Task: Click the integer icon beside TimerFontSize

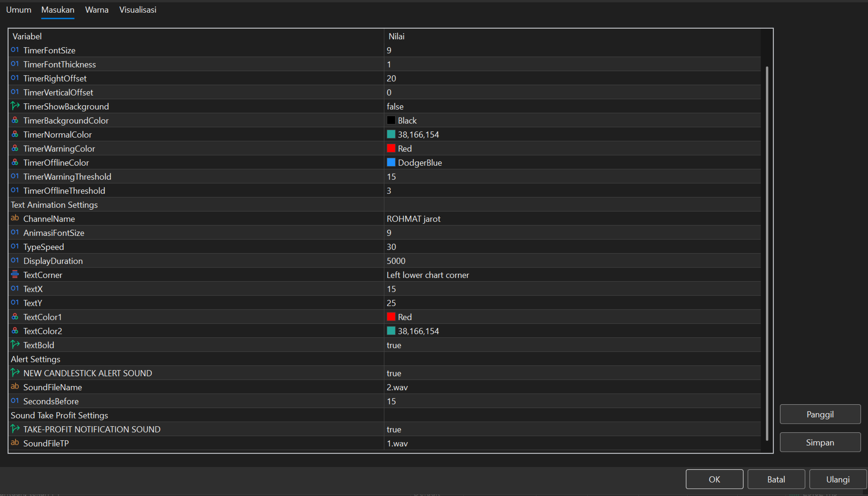Action: 15,50
